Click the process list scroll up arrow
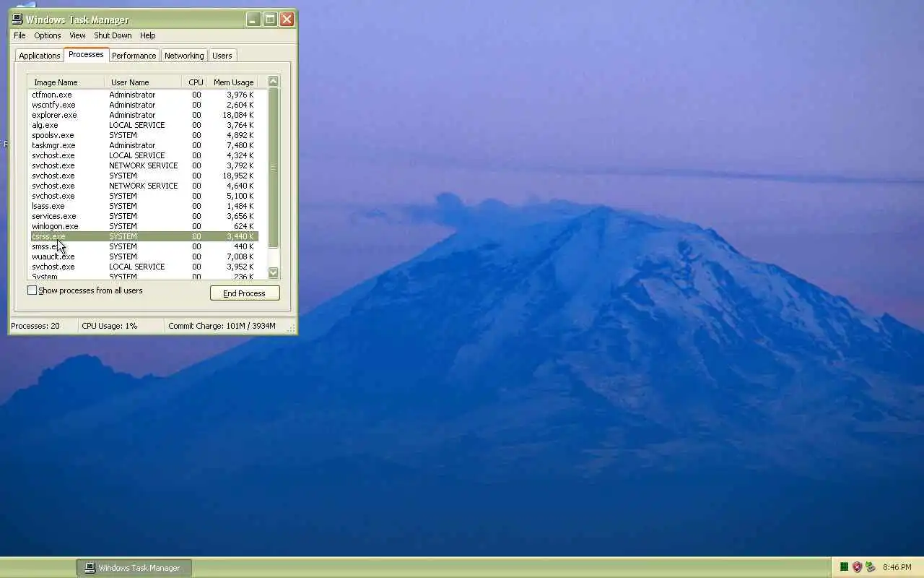Image resolution: width=924 pixels, height=578 pixels. [273, 82]
